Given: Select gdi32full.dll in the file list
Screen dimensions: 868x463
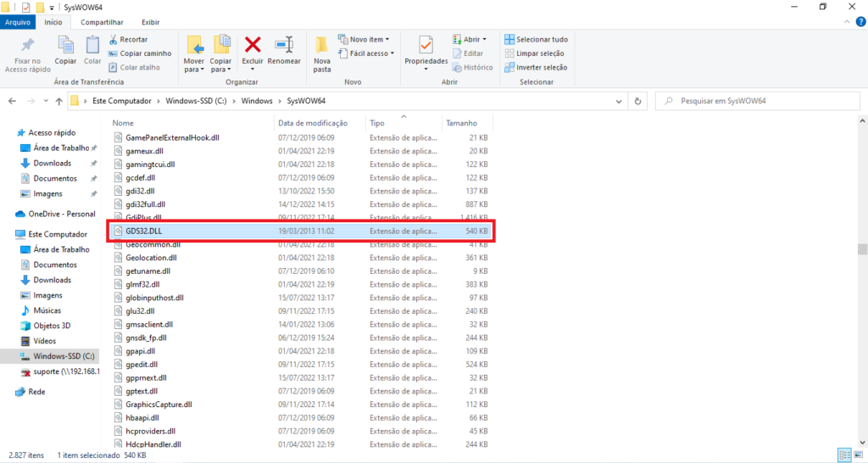Looking at the screenshot, I should tap(145, 204).
